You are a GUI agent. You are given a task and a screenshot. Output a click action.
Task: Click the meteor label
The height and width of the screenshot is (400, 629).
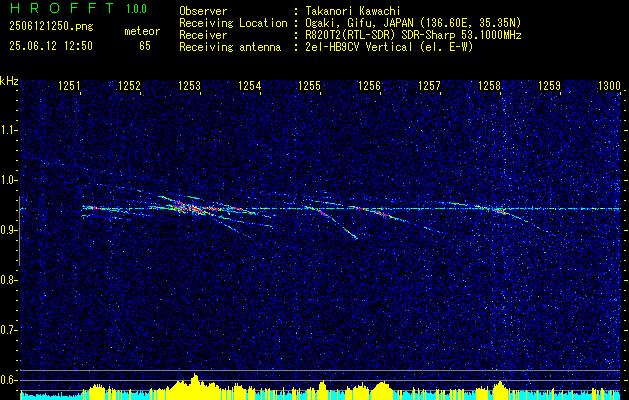tap(142, 31)
